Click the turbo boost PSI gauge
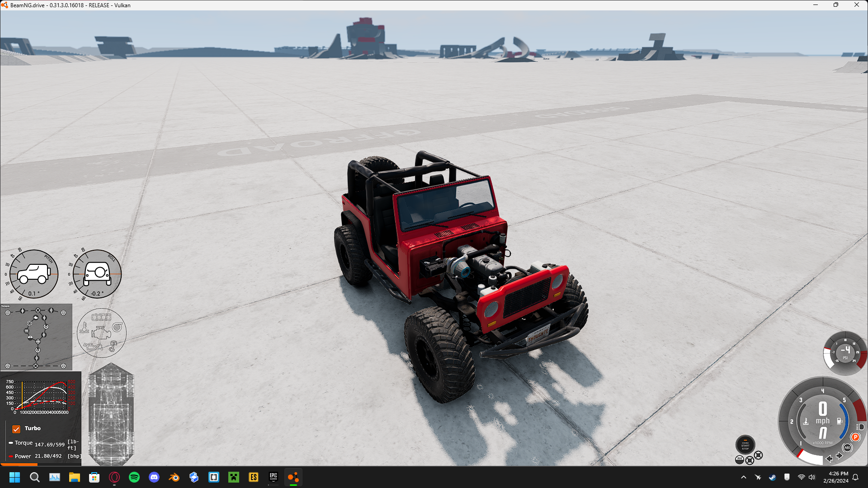This screenshot has height=488, width=868. [845, 353]
